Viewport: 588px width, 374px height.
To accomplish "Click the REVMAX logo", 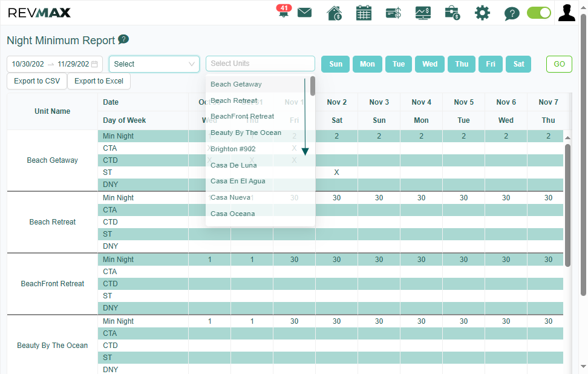I will (39, 13).
